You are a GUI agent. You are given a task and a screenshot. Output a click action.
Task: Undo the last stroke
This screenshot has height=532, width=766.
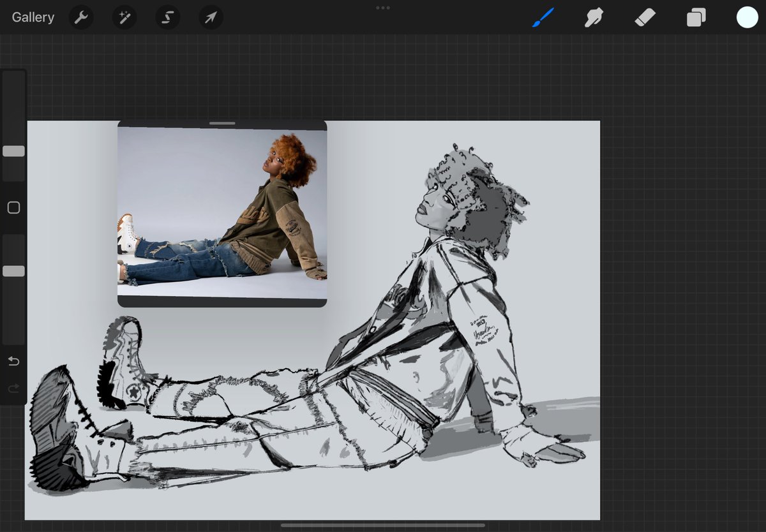pos(13,362)
